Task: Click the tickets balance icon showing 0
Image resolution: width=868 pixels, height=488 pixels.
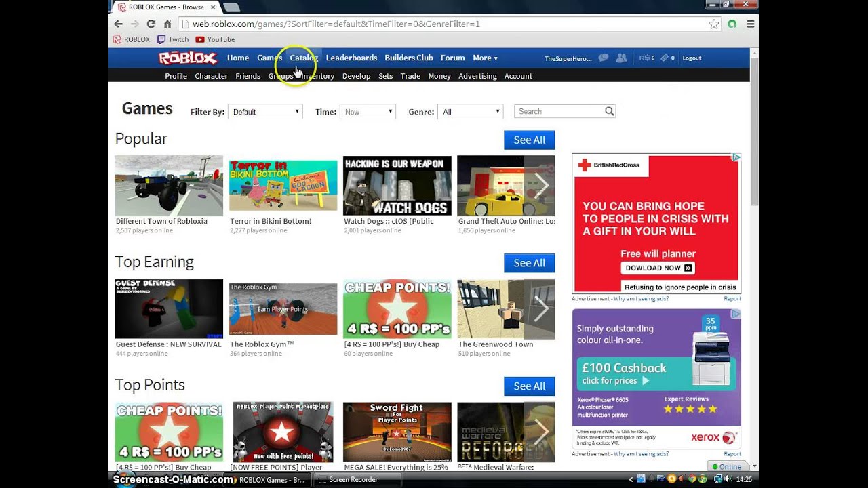Action: tap(667, 58)
